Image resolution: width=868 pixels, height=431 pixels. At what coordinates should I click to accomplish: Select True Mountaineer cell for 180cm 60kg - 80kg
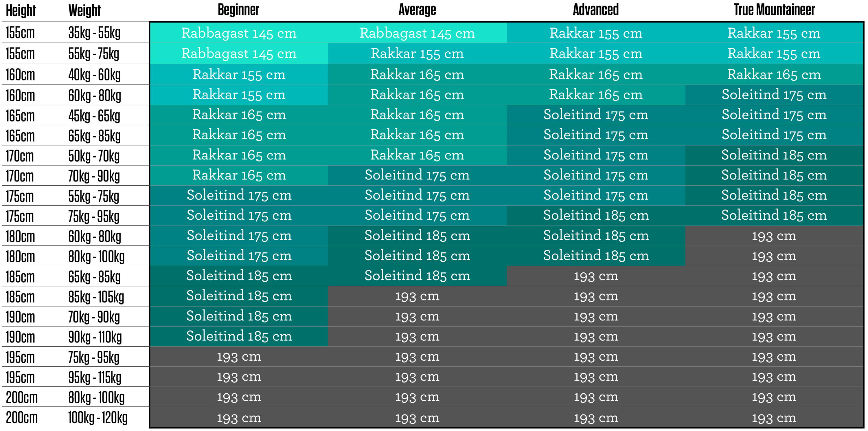774,236
